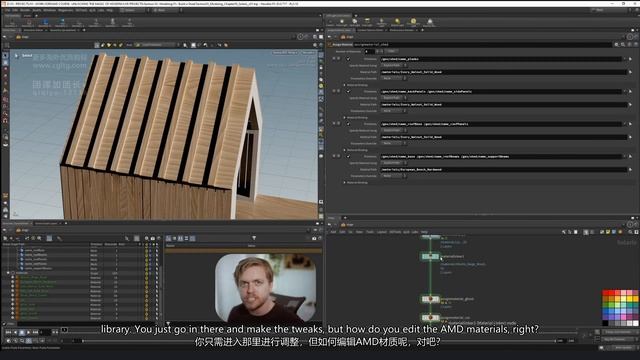
Task: Expand Material Binding section below name_planks
Action: tap(345, 85)
